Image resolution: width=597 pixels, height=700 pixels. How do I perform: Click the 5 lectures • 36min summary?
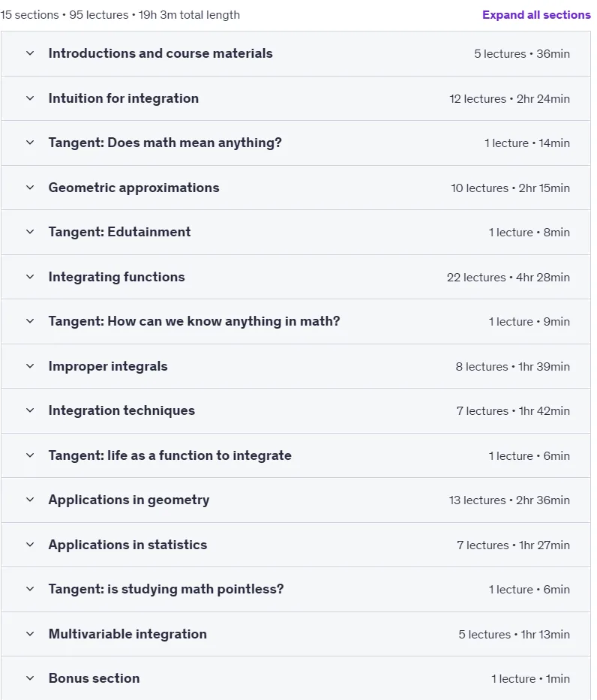click(x=521, y=53)
